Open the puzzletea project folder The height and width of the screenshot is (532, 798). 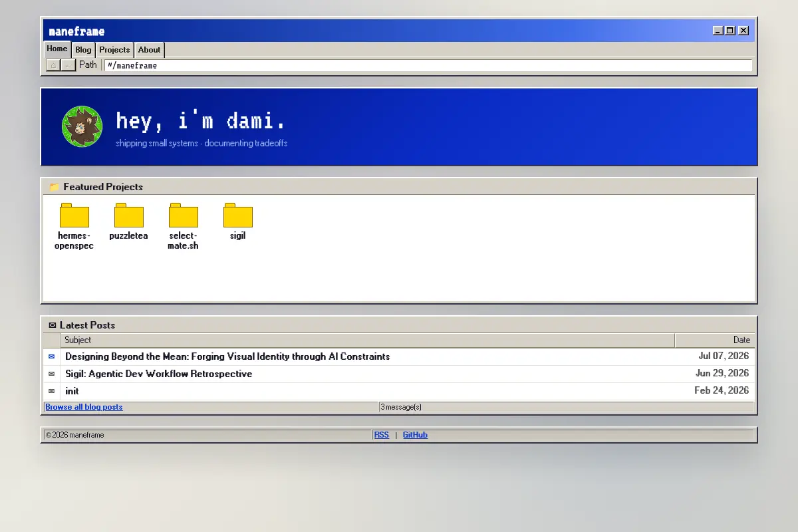[x=128, y=215]
